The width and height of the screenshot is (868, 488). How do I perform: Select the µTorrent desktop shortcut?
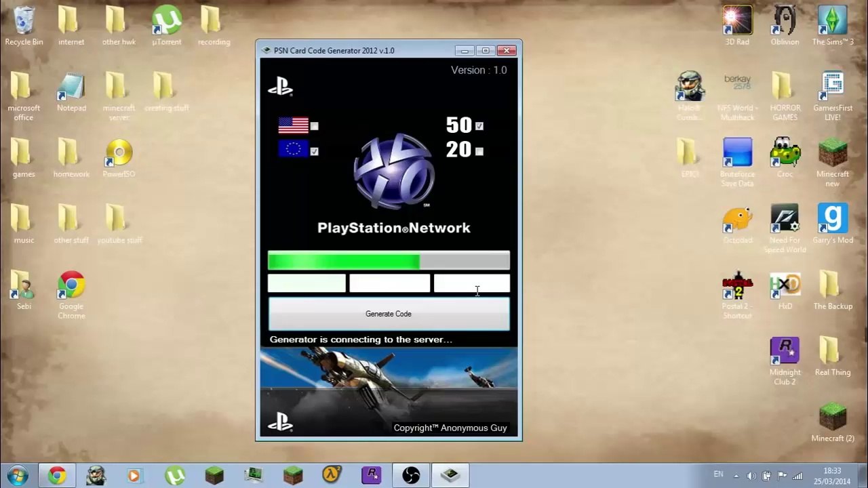pyautogui.click(x=166, y=26)
